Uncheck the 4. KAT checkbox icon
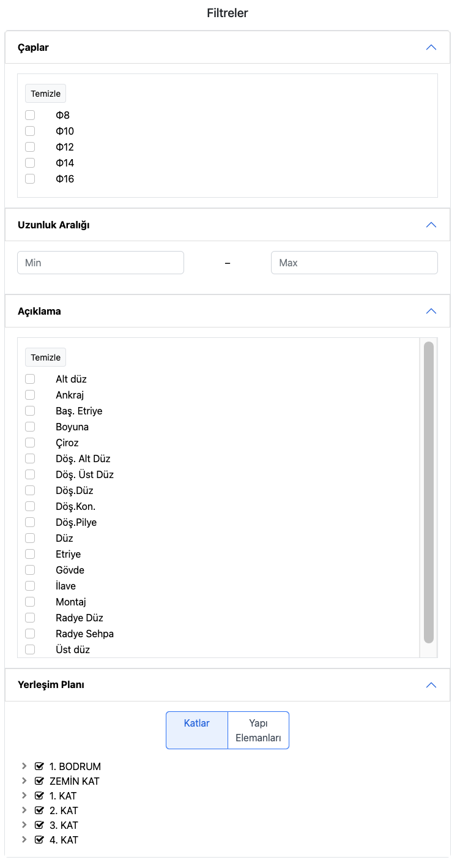The width and height of the screenshot is (460, 868). tap(40, 840)
